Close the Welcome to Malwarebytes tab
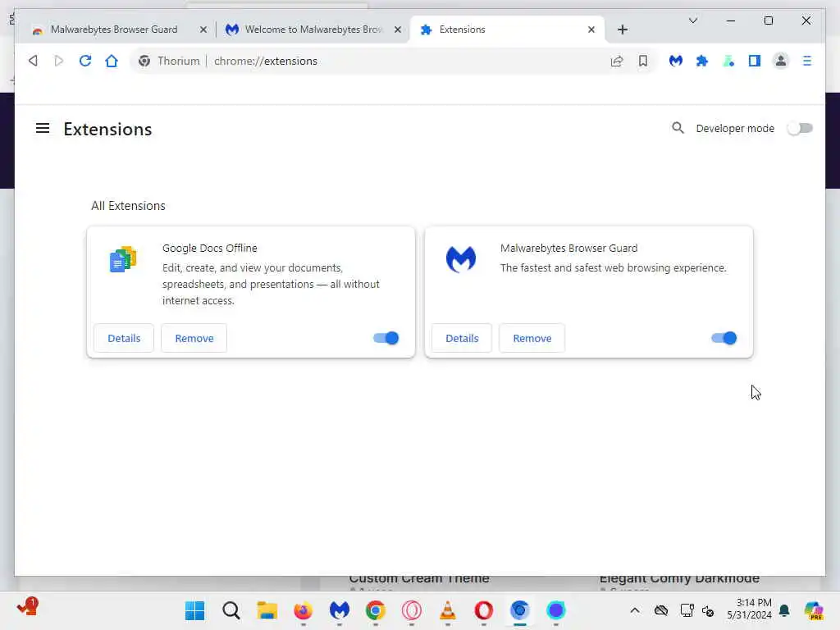The width and height of the screenshot is (840, 630). [x=398, y=30]
